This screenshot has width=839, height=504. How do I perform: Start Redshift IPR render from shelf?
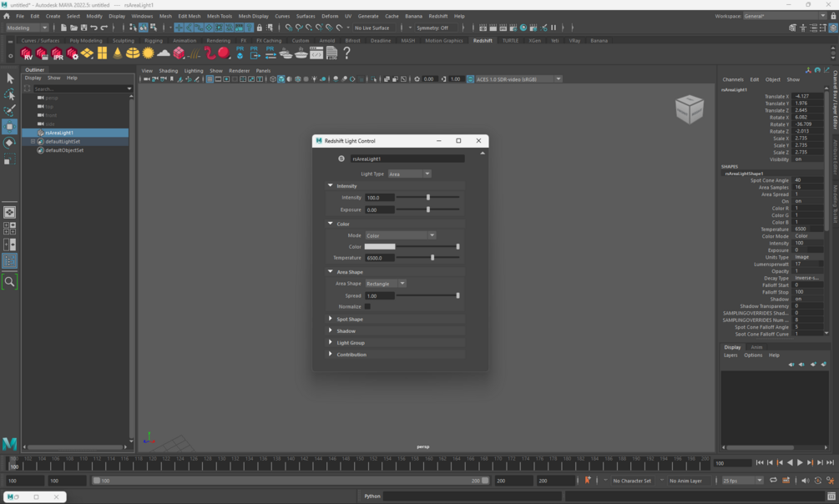tap(57, 53)
